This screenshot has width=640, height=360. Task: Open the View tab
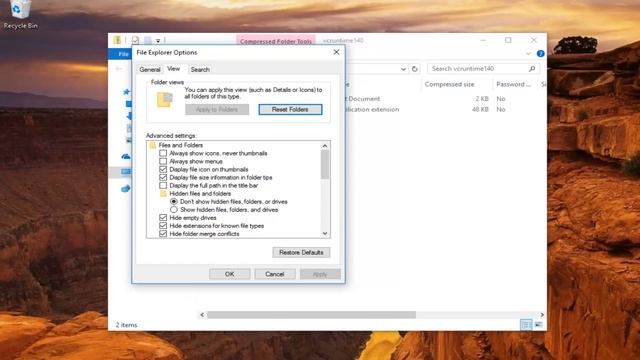coord(173,69)
